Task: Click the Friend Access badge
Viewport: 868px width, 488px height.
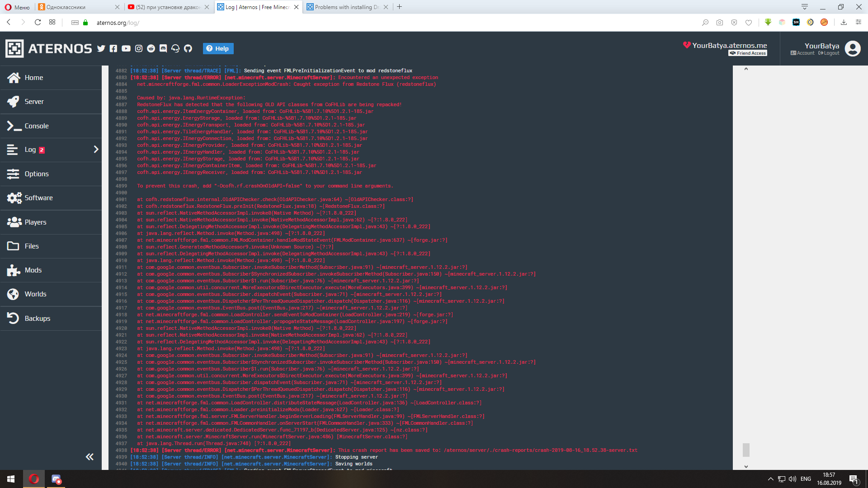Action: point(748,53)
